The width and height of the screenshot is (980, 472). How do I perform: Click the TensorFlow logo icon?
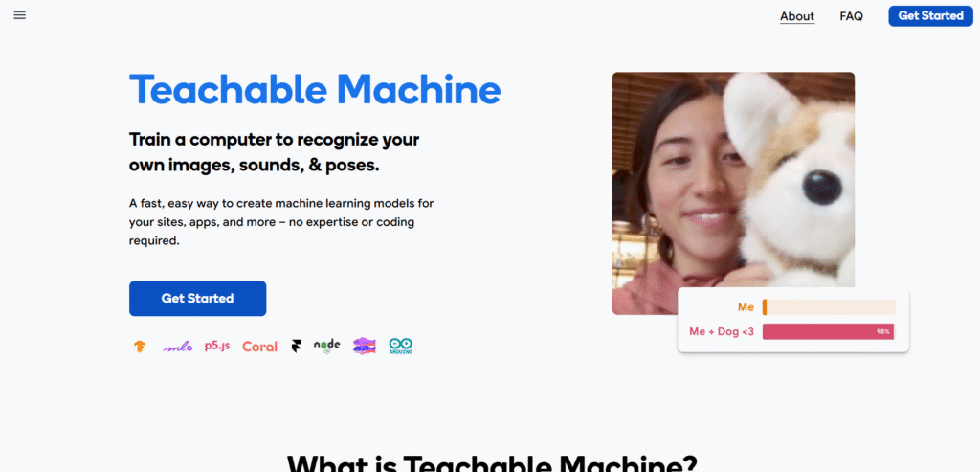coord(140,346)
